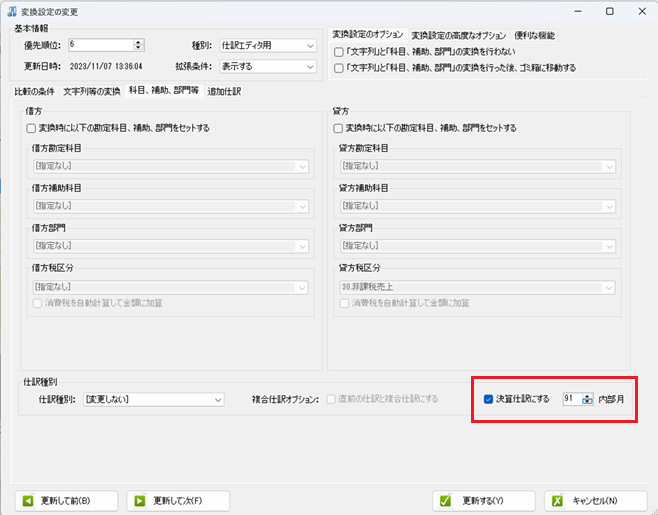
Task: Open the 仕訳種別 dropdown
Action: [218, 400]
